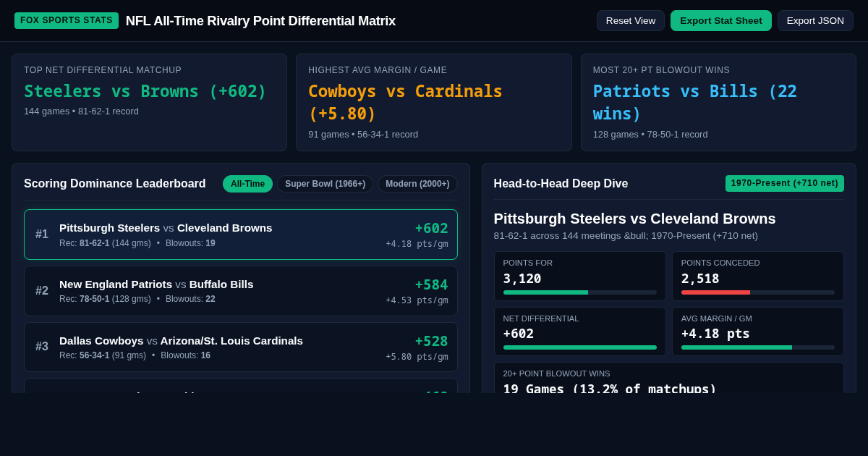Click the Net Differential +602 value
The width and height of the screenshot is (868, 456).
coord(519,334)
